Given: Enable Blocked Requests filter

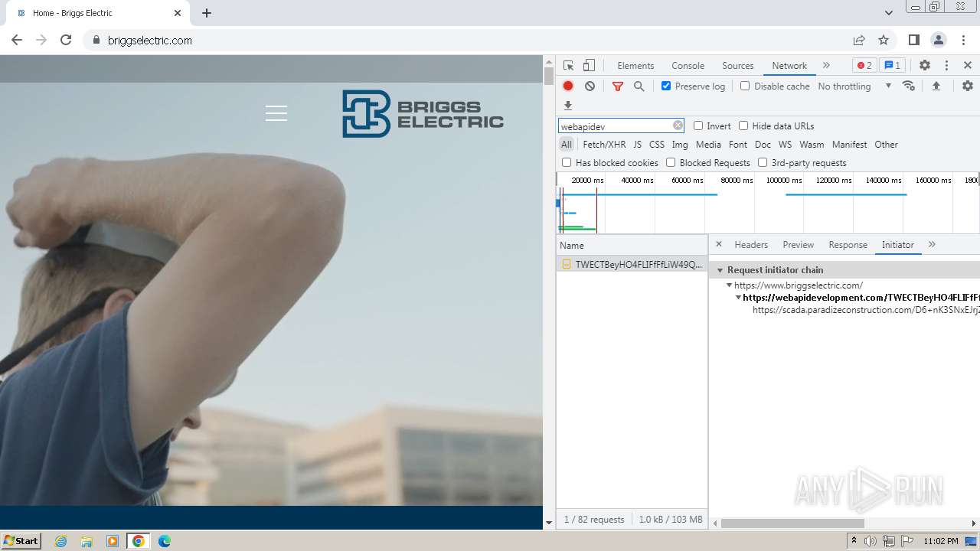Looking at the screenshot, I should pyautogui.click(x=671, y=162).
